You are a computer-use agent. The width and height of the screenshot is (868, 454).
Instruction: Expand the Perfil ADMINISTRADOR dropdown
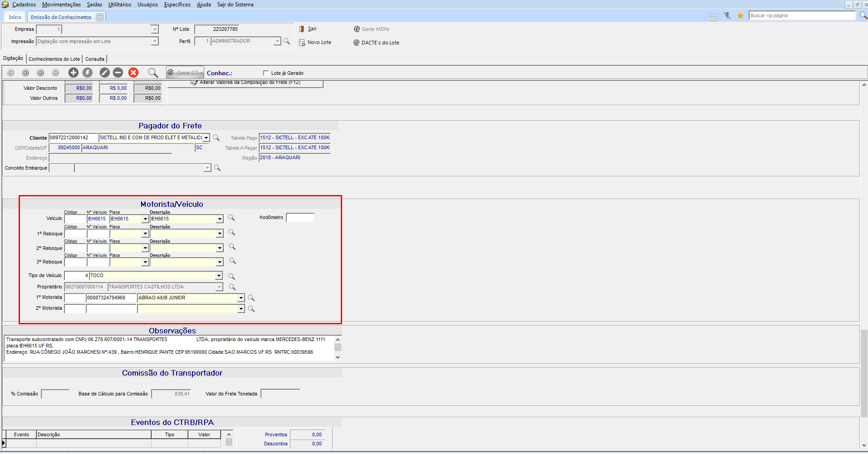pos(277,41)
